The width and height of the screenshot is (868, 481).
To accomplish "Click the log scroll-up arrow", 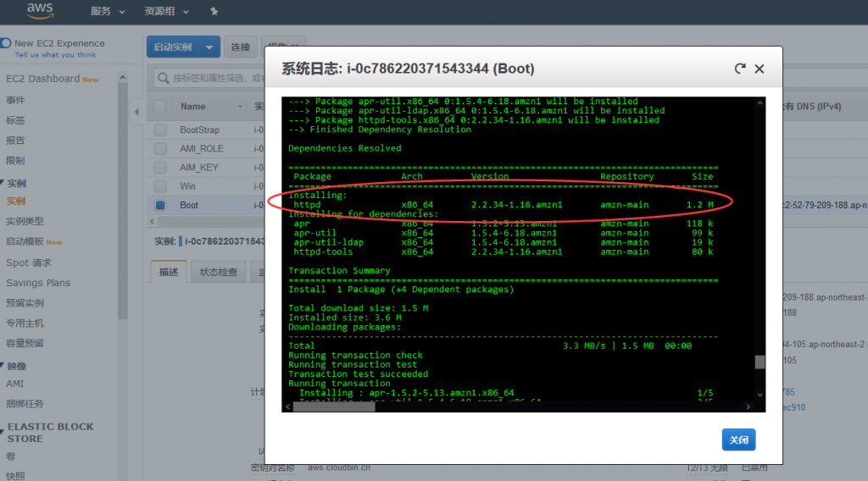I will click(x=760, y=102).
